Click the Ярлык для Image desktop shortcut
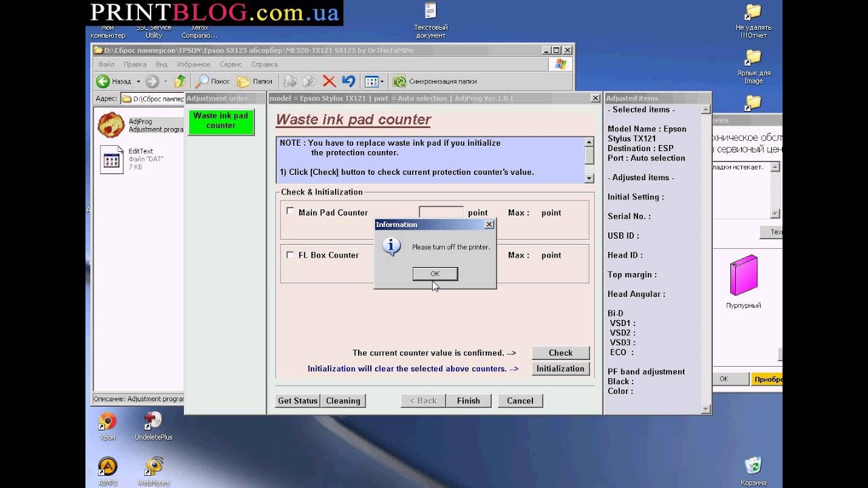The width and height of the screenshot is (868, 488). pyautogui.click(x=753, y=57)
